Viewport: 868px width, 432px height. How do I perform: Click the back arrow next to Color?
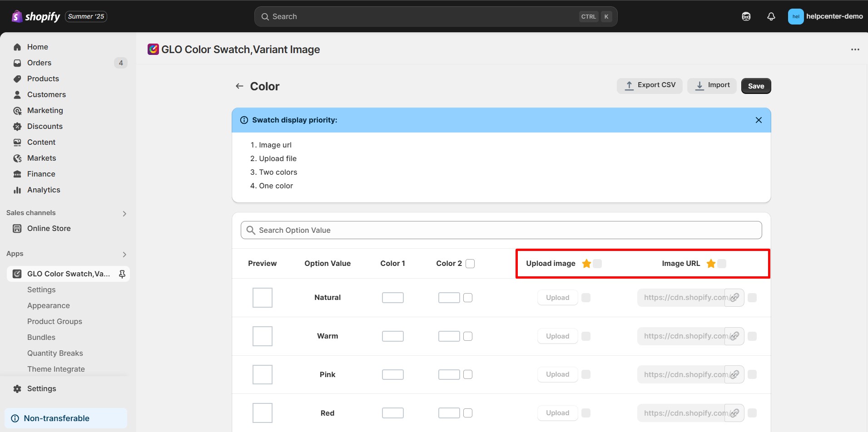239,86
